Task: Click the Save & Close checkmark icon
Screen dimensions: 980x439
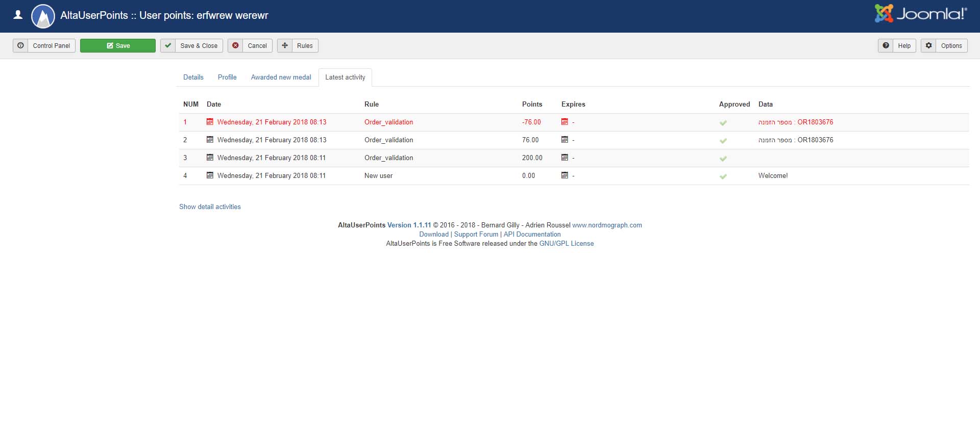Action: 168,45
